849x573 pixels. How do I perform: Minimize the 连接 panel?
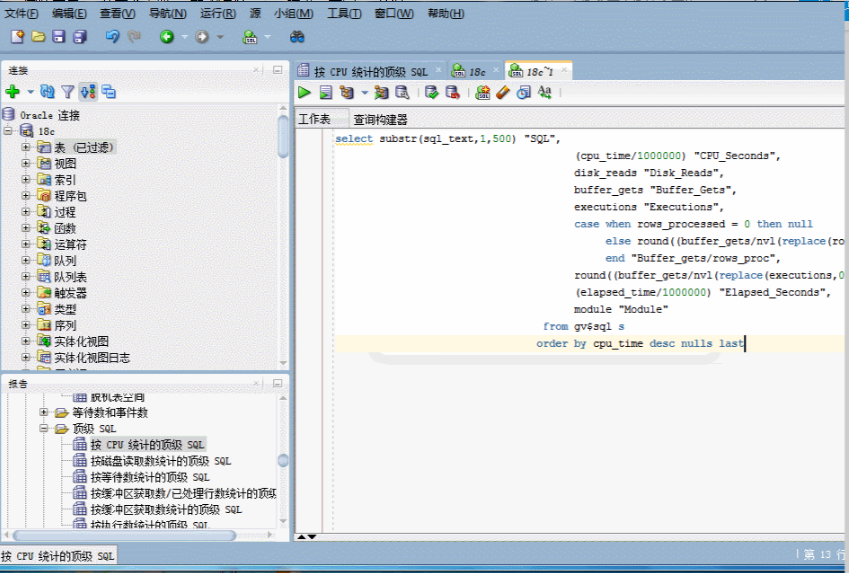pos(277,70)
